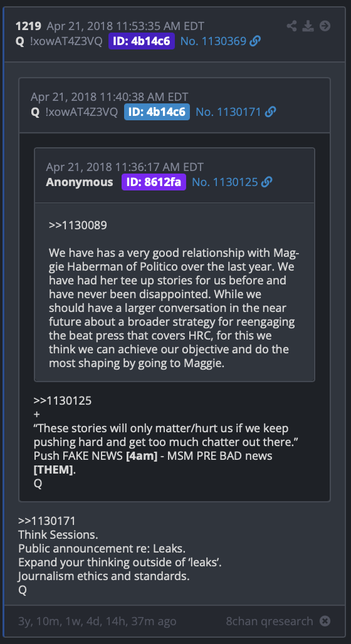Click the share icon on post 1219
Screen dimensions: 351x644
click(292, 26)
